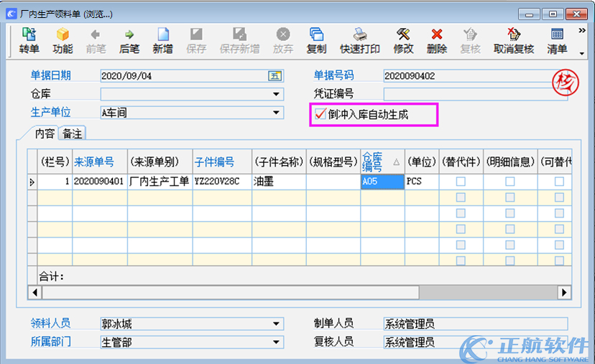Open the toolbar options small down arrow
This screenshot has width=595, height=364.
click(582, 54)
